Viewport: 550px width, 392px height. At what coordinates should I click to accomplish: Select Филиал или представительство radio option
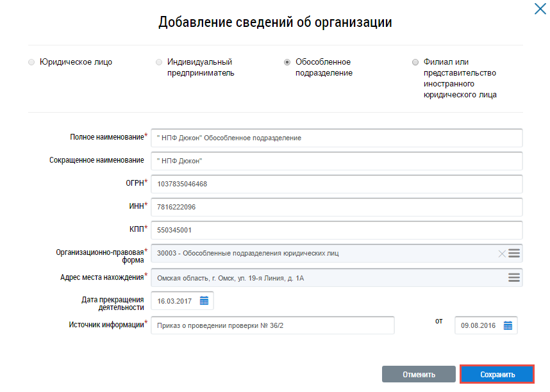click(415, 63)
